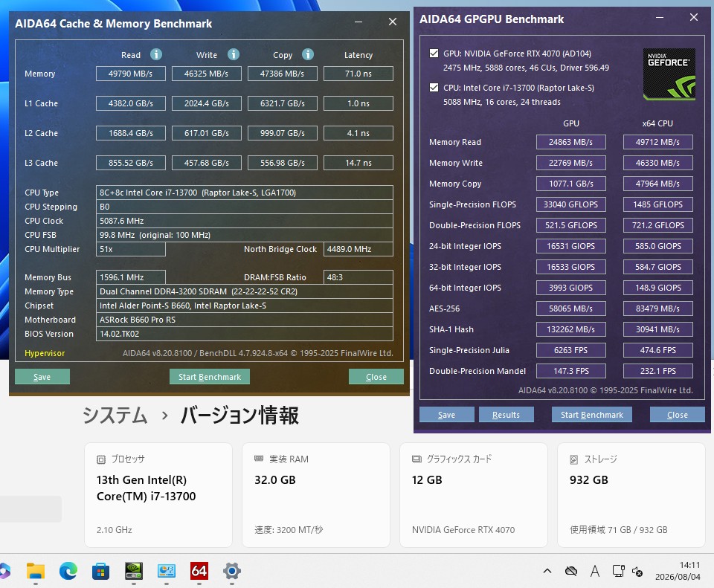Click L2 Cache write 617.01 GB/s
Screen dimensions: 714x588
click(206, 133)
